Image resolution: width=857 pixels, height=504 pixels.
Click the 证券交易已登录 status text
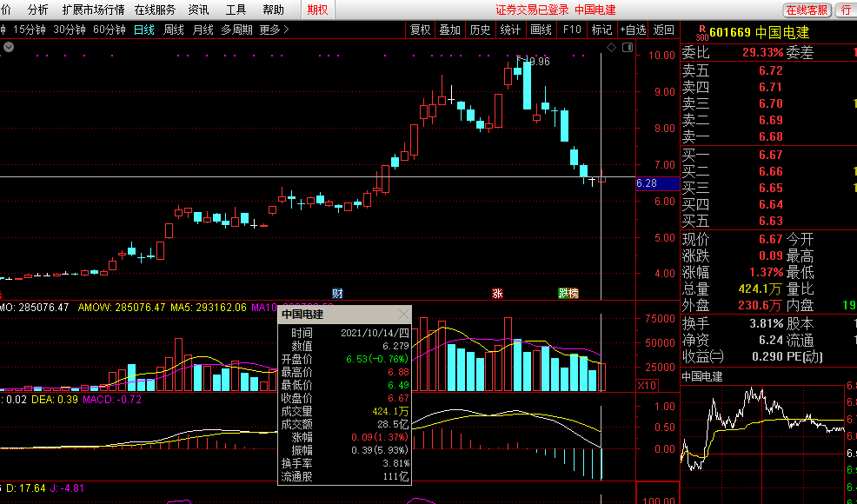click(532, 10)
